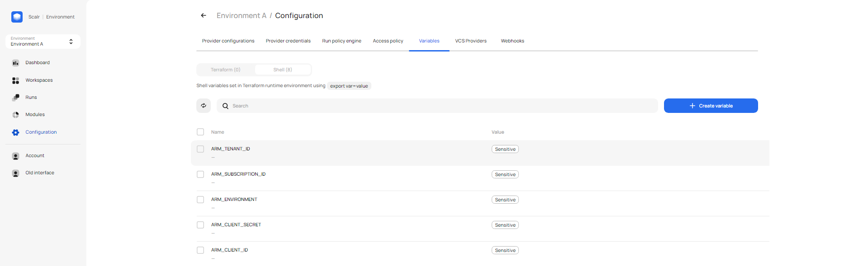Switch to Terraform (0) variables
Screen dimensions: 868x266
tap(226, 70)
